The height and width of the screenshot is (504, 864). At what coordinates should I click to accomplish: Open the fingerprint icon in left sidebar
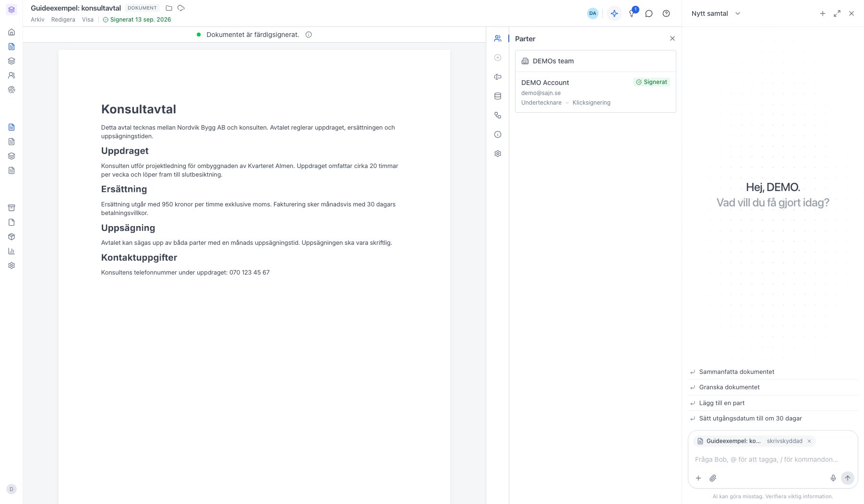pyautogui.click(x=12, y=90)
